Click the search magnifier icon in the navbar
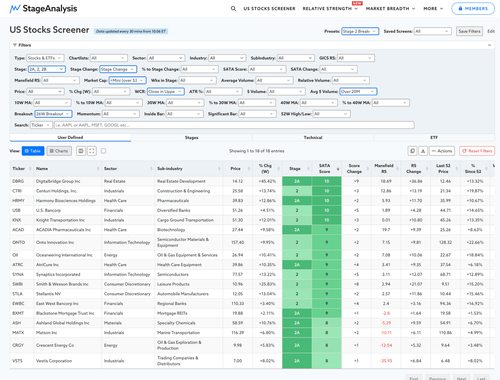The height and width of the screenshot is (380, 500). tap(233, 8)
